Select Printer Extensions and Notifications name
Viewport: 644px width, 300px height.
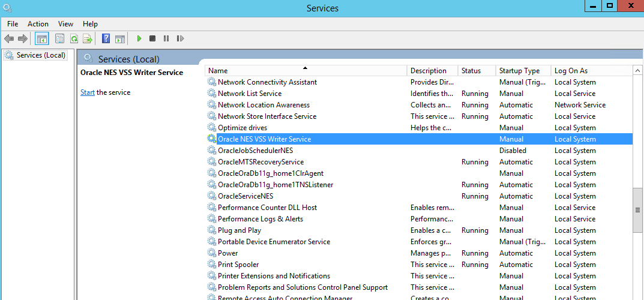274,276
